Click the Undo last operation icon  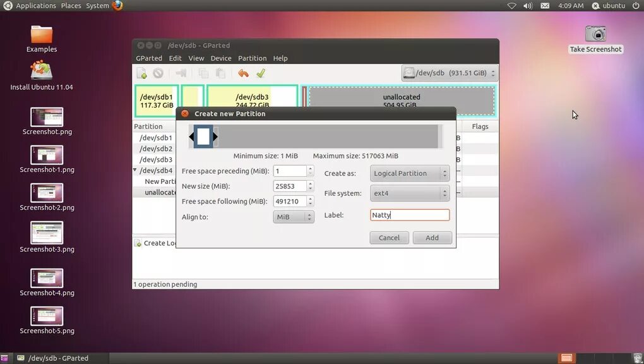coord(243,73)
